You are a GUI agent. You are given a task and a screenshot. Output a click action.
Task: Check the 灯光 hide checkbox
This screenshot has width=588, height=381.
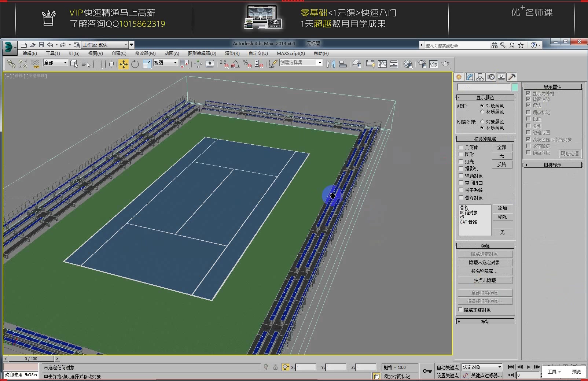click(461, 161)
